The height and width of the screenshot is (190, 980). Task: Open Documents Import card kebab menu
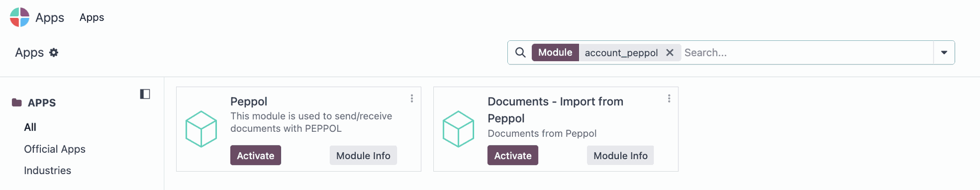point(669,99)
